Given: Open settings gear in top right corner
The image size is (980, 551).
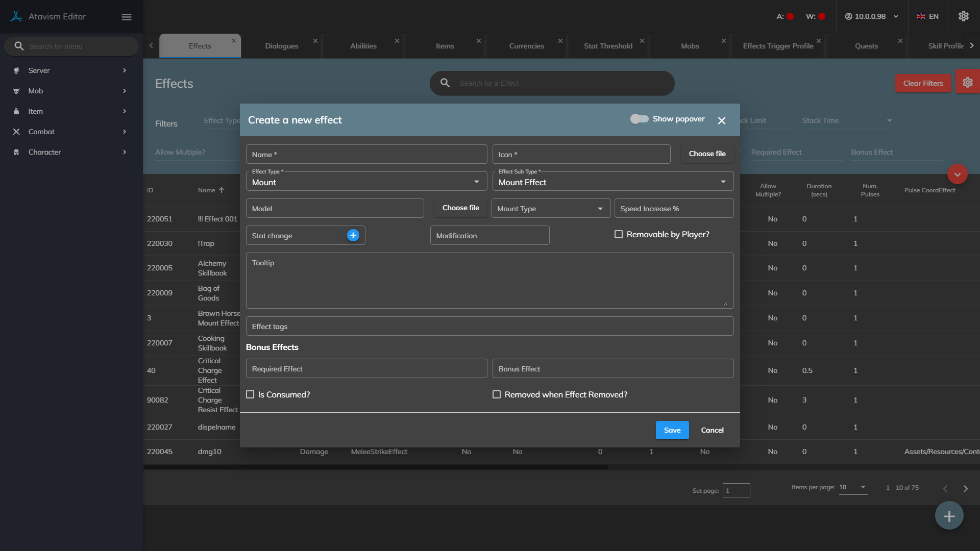Looking at the screenshot, I should coord(963,16).
